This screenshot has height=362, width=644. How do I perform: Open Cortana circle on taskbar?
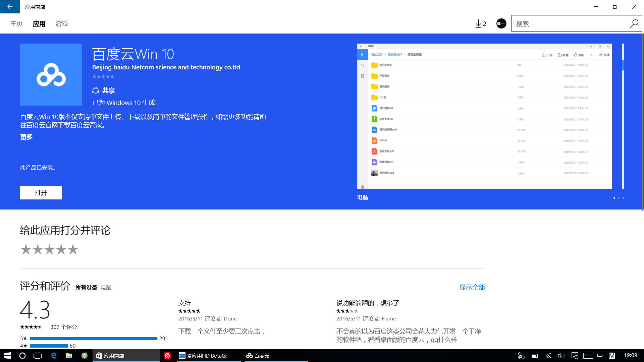click(22, 356)
